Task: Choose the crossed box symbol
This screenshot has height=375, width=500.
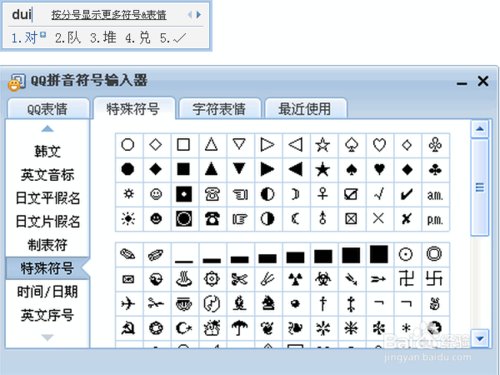Action: pyautogui.click(x=351, y=219)
